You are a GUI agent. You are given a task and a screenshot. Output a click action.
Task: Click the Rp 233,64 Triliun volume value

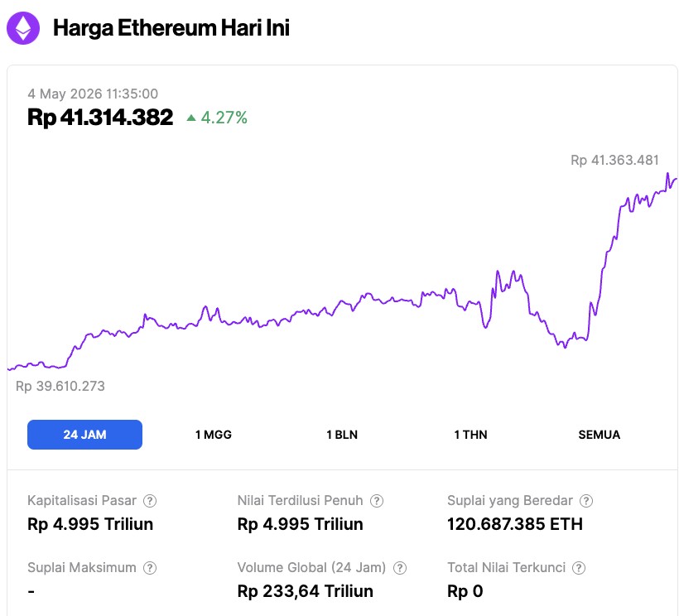pyautogui.click(x=306, y=591)
